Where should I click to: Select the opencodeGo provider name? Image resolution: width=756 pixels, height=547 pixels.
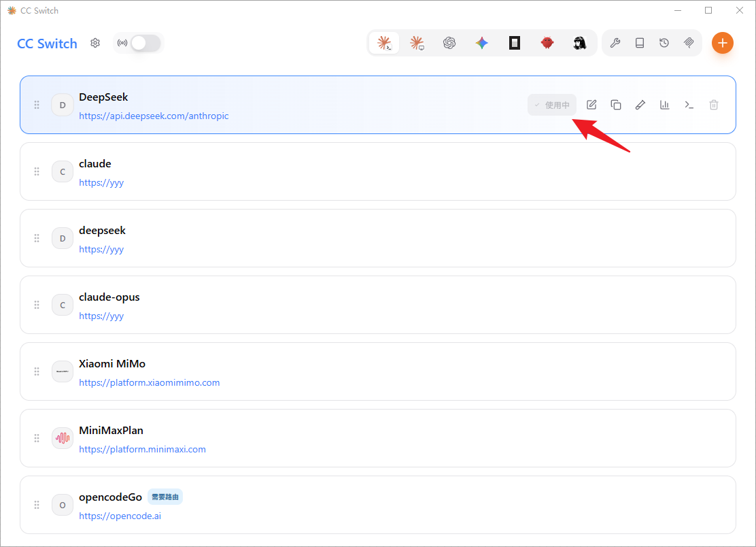point(110,497)
